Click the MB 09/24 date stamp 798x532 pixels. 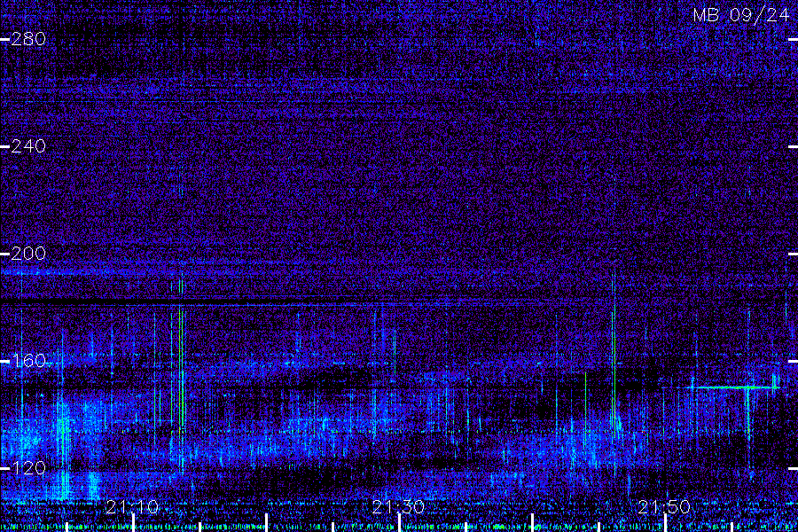click(741, 15)
